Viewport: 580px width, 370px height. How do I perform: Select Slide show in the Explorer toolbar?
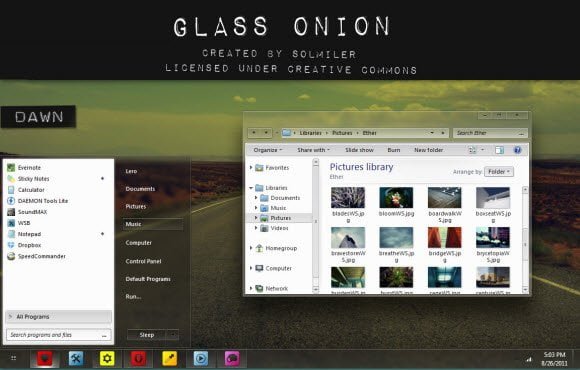pyautogui.click(x=359, y=150)
